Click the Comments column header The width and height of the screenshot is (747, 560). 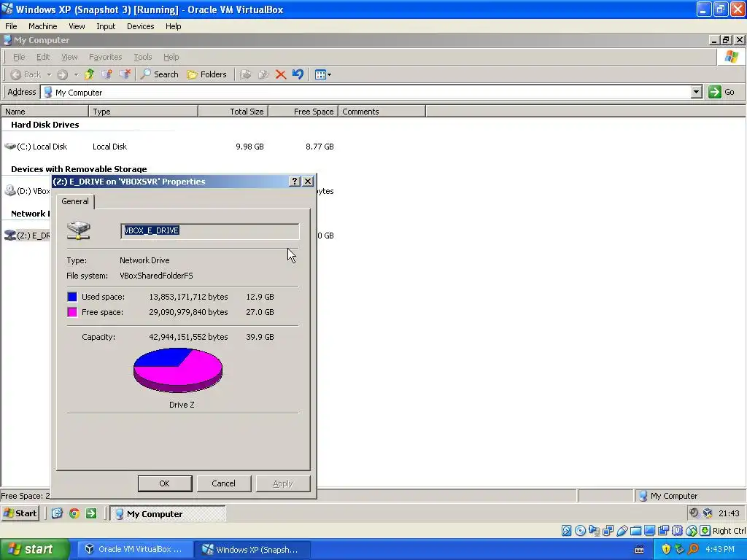coord(382,112)
